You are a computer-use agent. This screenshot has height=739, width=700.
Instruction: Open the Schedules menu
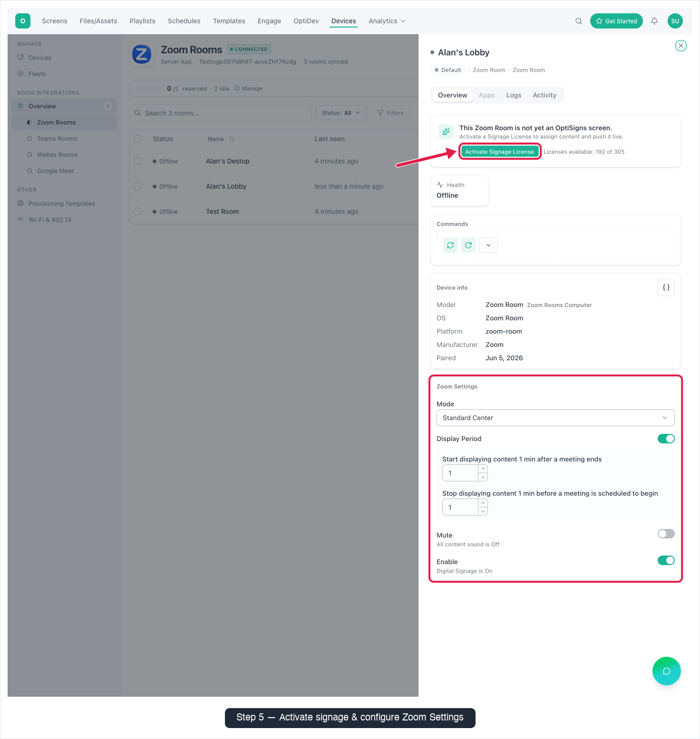tap(184, 21)
